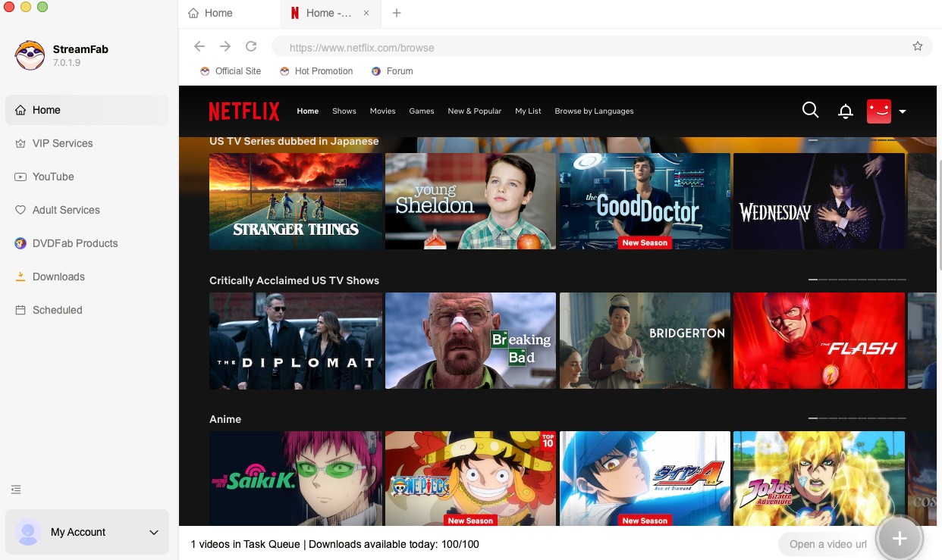Click the StreamFab sloth logo icon
The image size is (942, 560).
30,55
